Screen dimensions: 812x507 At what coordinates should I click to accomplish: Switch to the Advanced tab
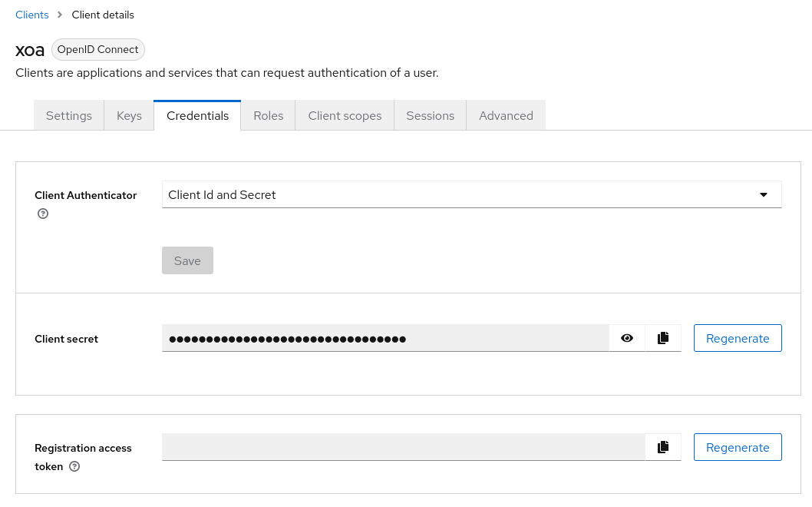click(506, 115)
